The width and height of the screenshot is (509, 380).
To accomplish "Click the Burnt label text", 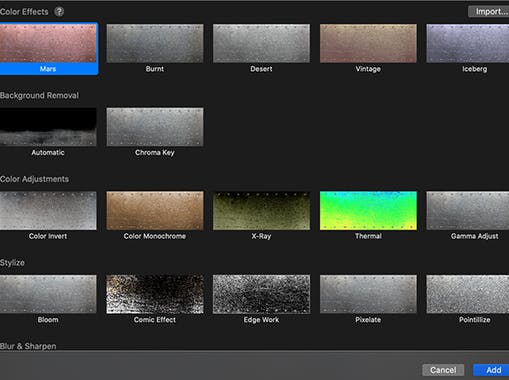I will pos(155,69).
